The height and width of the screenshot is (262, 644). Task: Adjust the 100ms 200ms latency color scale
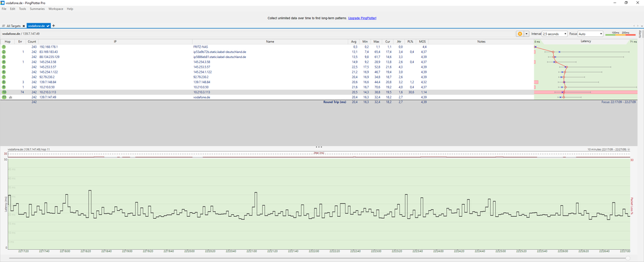click(621, 34)
